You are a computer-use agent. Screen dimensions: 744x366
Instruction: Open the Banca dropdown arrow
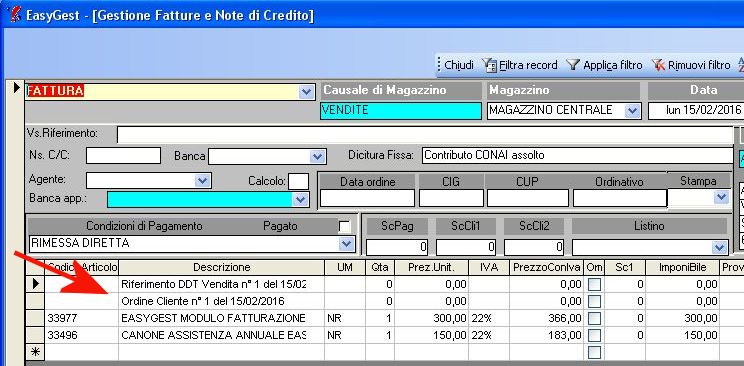(x=317, y=156)
